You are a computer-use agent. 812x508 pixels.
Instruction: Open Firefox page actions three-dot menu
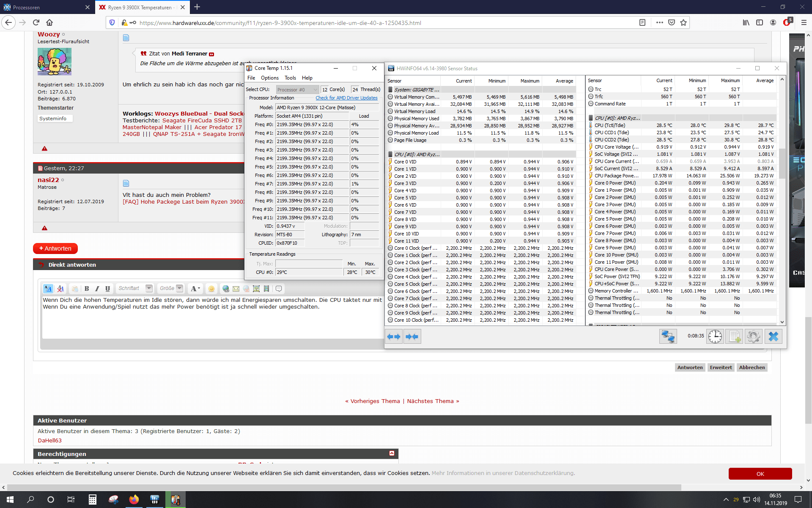(x=660, y=22)
